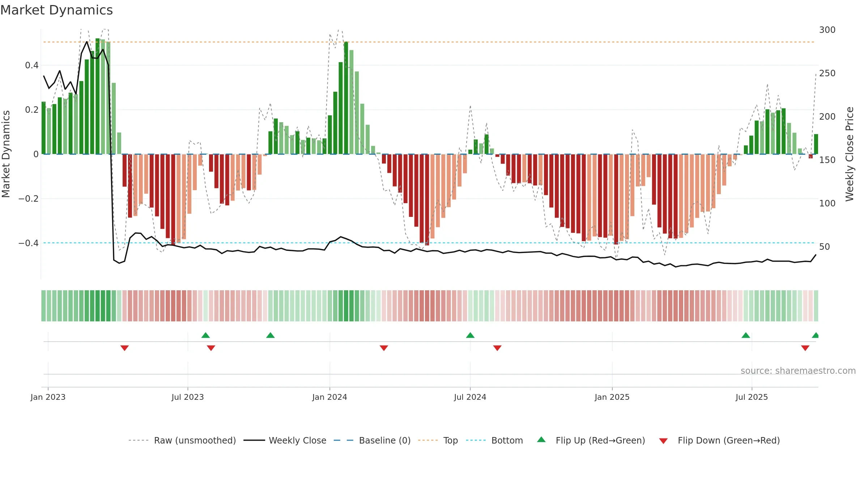Click the −0.2 left axis value

29,199
